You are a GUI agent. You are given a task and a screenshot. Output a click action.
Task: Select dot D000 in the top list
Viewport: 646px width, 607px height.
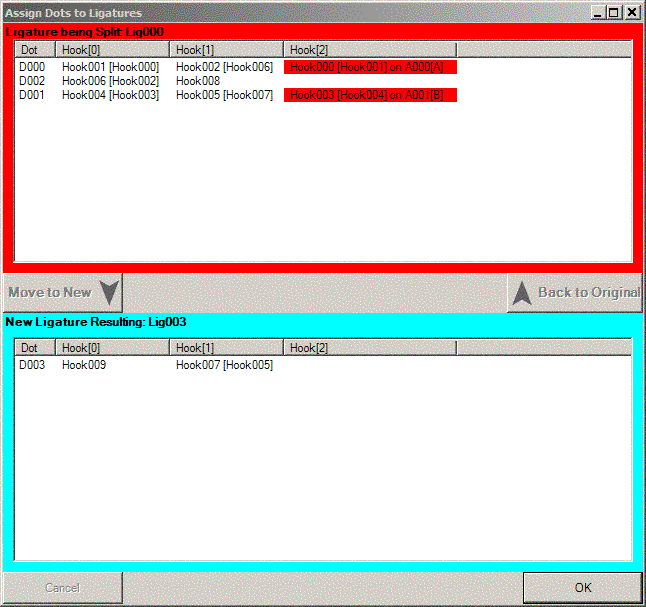point(32,67)
